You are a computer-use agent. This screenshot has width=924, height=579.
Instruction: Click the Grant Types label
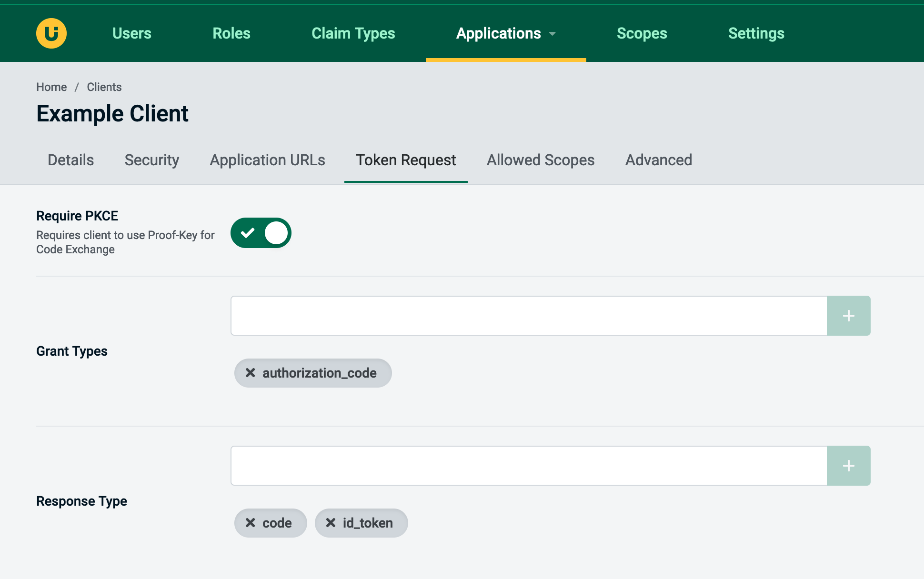pyautogui.click(x=72, y=351)
